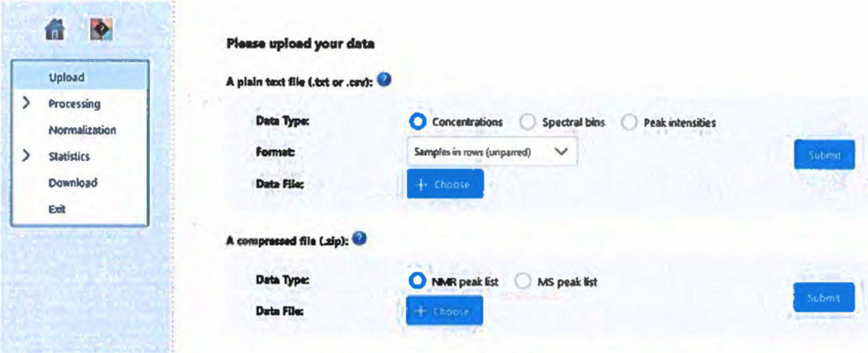The width and height of the screenshot is (868, 353).
Task: Select the Spectral bins radio button
Action: coord(528,122)
